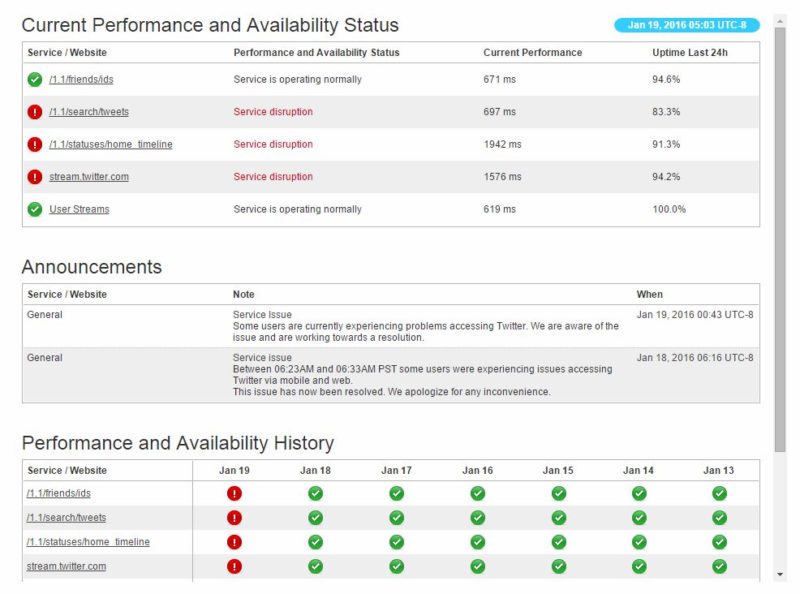Click red alert icon next to stream.twitter.com status
The height and width of the screenshot is (594, 800).
click(35, 177)
